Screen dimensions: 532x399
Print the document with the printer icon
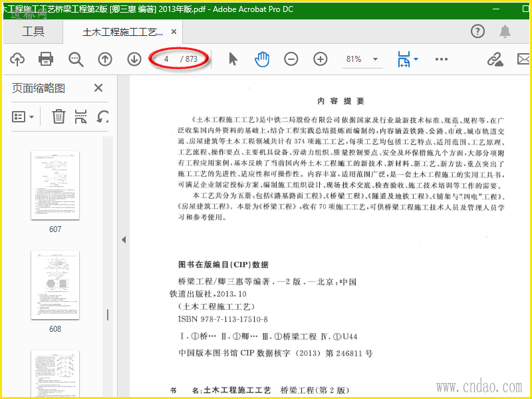point(46,59)
